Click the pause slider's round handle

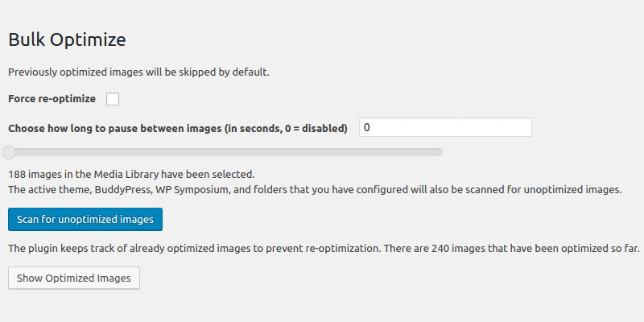[8, 151]
